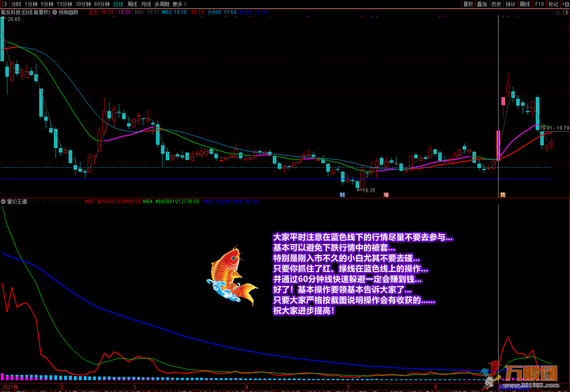Click the 主力 18.25 indicator value

pyautogui.click(x=101, y=13)
